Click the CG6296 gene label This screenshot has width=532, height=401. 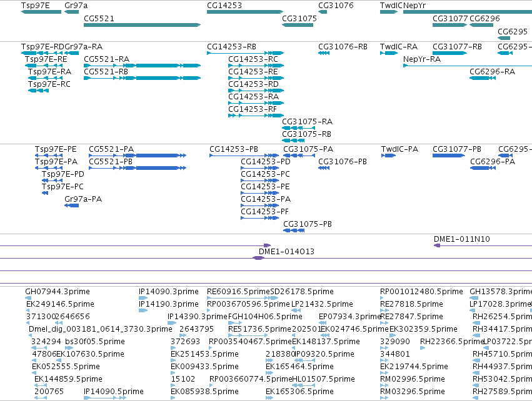[x=484, y=18]
